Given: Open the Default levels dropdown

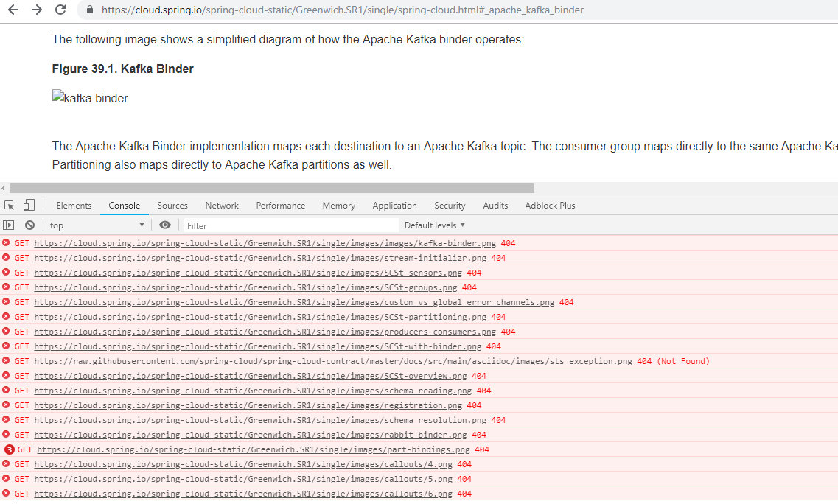Looking at the screenshot, I should 435,225.
